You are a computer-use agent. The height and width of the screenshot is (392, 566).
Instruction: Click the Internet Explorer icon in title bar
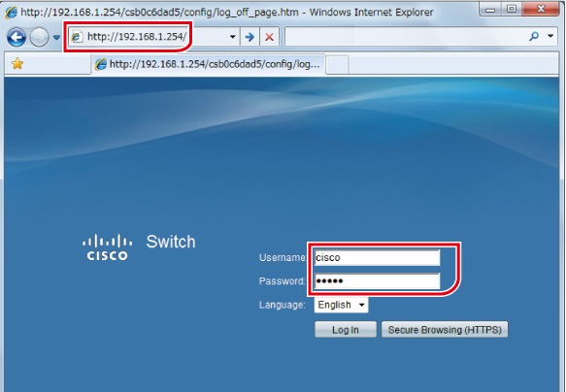[x=12, y=13]
